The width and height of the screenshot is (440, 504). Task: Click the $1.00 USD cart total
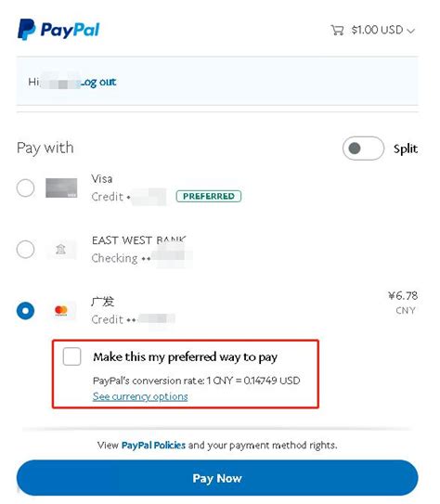click(x=377, y=30)
